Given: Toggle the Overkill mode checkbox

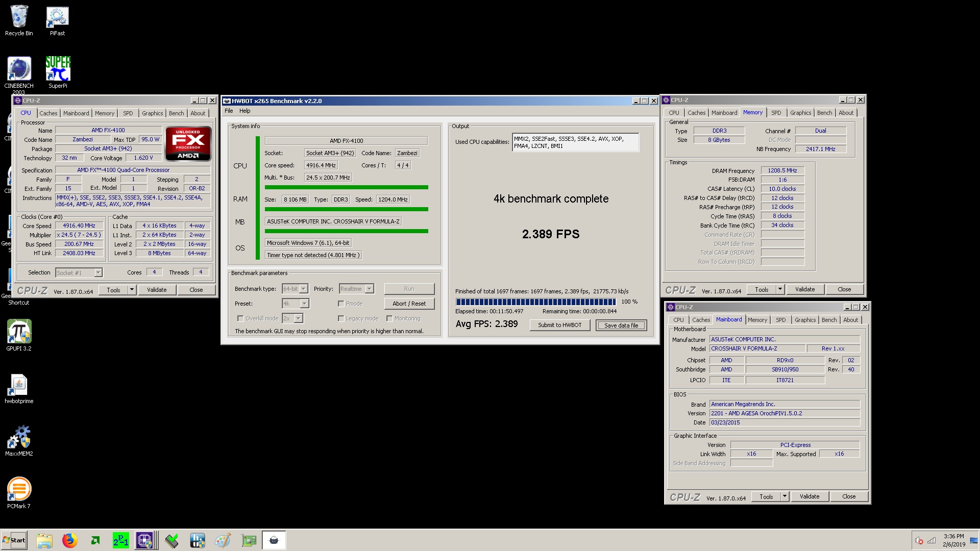Looking at the screenshot, I should tap(240, 318).
